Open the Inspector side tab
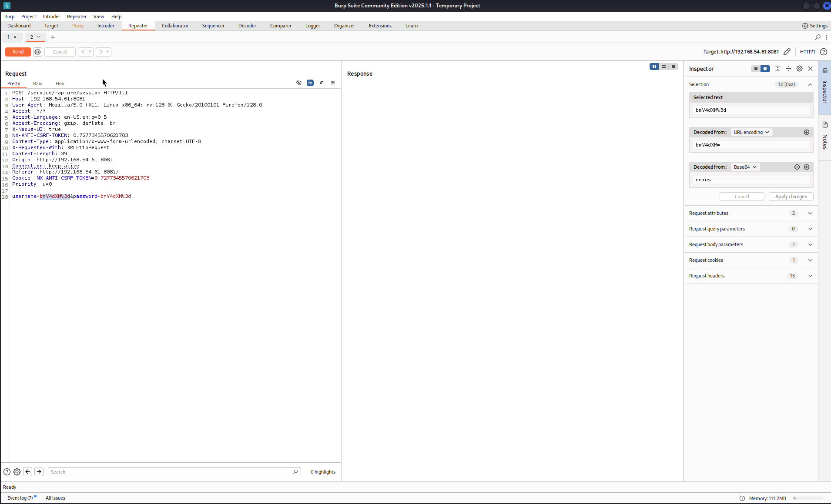831x504 pixels. pyautogui.click(x=824, y=87)
